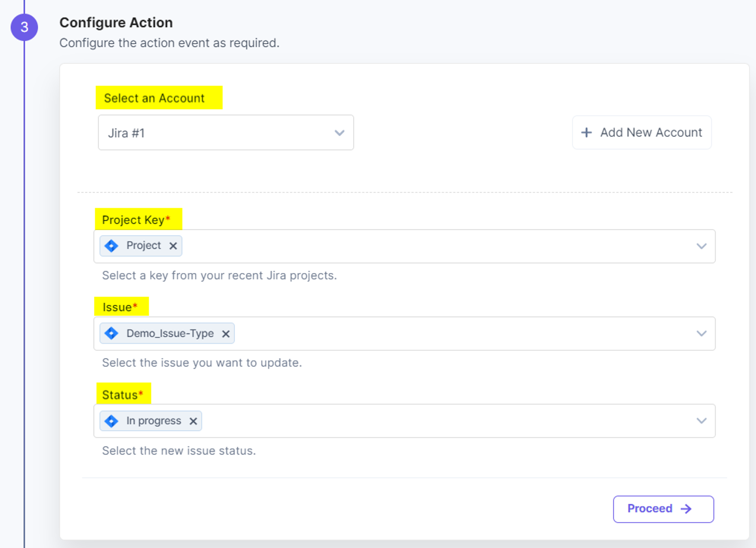The width and height of the screenshot is (756, 548).
Task: Click 'Configure the action event as required.'
Action: pos(169,43)
